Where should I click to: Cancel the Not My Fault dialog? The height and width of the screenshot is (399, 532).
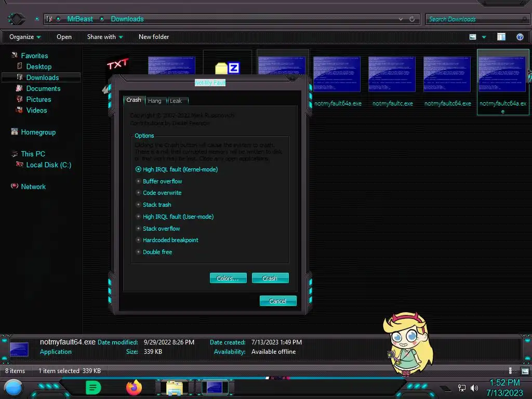278,301
